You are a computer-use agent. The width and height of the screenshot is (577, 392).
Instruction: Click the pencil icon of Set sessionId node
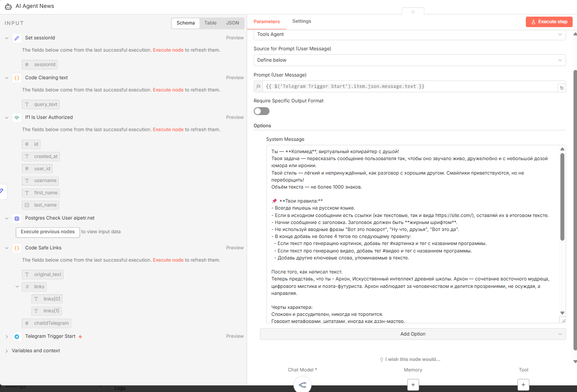pyautogui.click(x=17, y=38)
